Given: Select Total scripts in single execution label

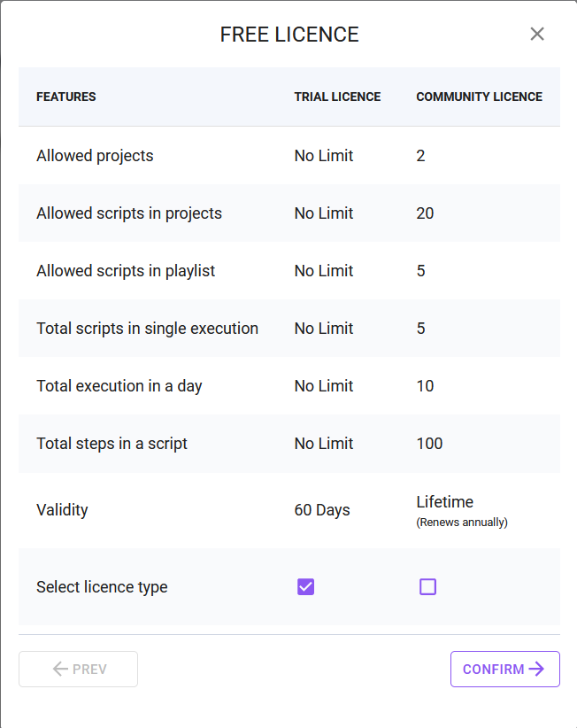Looking at the screenshot, I should (x=147, y=329).
